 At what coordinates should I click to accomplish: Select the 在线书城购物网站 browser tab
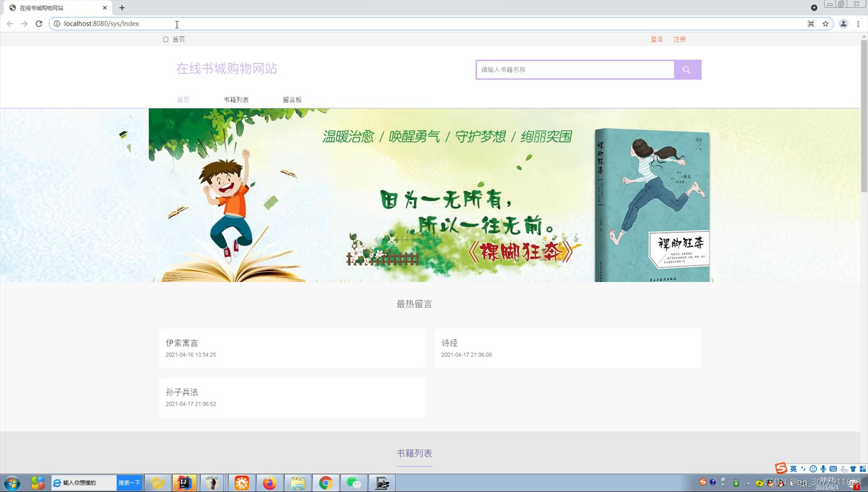pos(58,8)
